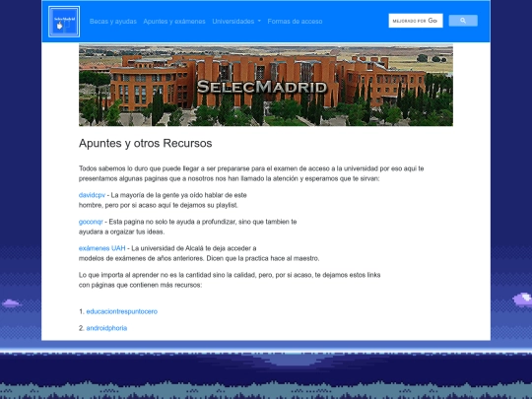532x399 pixels.
Task: Click the Apuntes y otros Recursos heading
Action: 145,143
